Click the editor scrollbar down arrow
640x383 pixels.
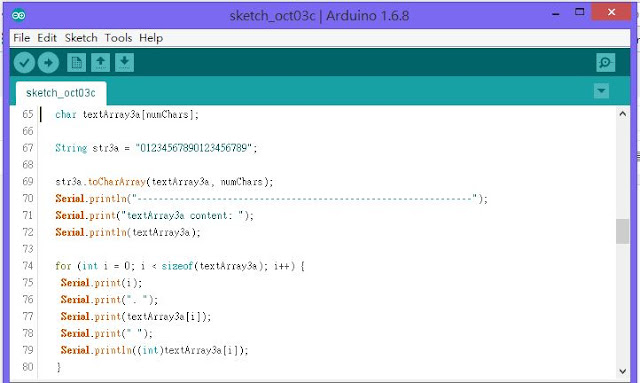pos(622,371)
